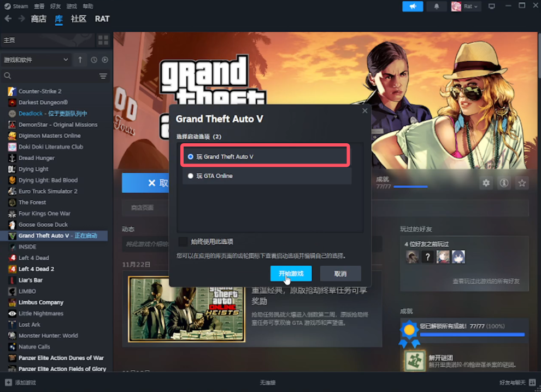Image resolution: width=541 pixels, height=392 pixels.
Task: Enable the 始终使用此选项 checkbox
Action: 183,242
